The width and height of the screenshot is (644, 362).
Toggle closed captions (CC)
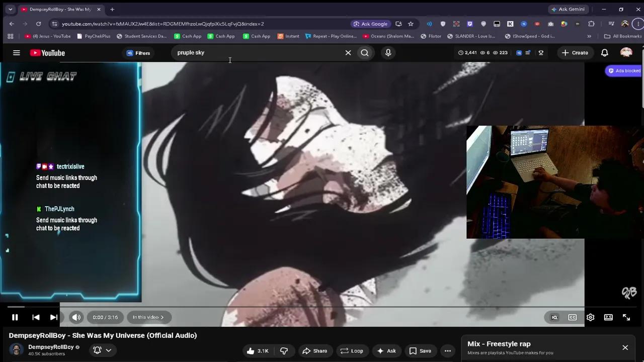coord(572,317)
